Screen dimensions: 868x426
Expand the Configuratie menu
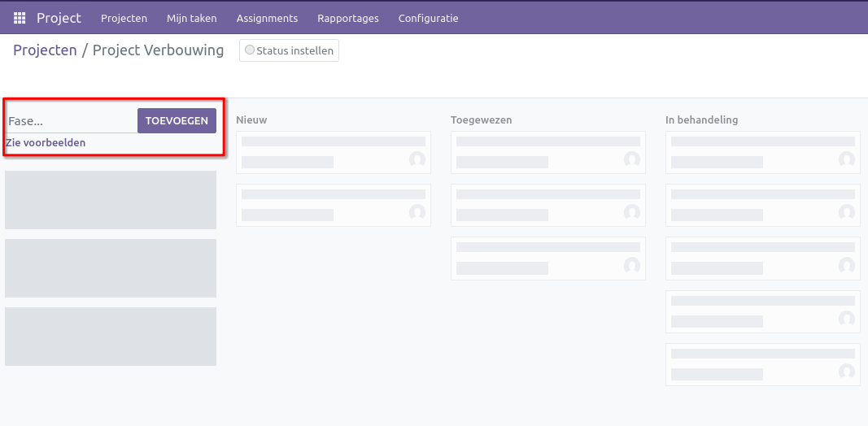coord(428,18)
